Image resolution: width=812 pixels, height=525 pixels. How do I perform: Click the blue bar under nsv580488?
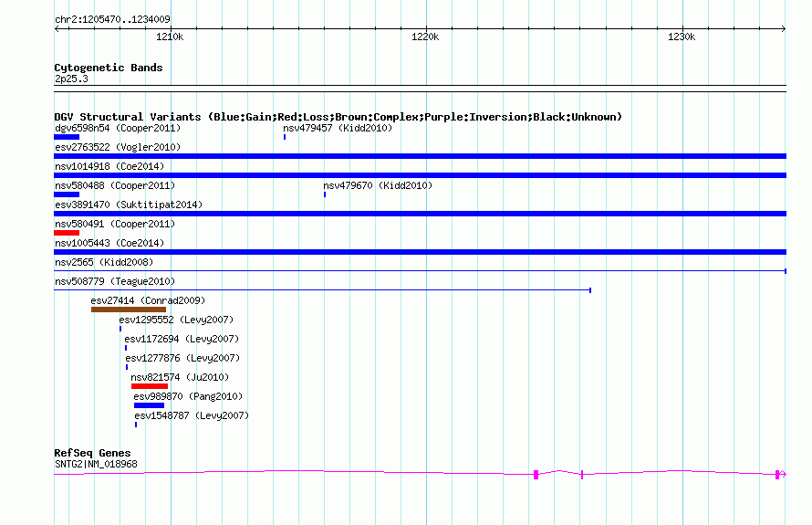tap(67, 194)
